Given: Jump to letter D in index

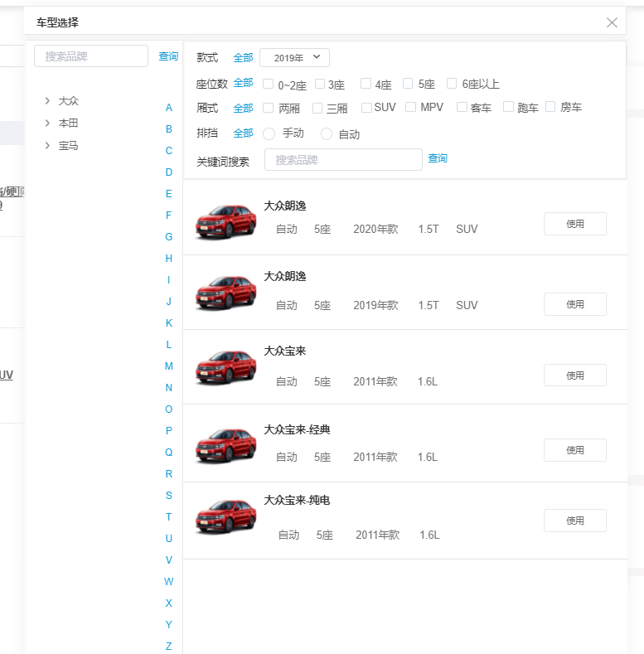Looking at the screenshot, I should [168, 172].
